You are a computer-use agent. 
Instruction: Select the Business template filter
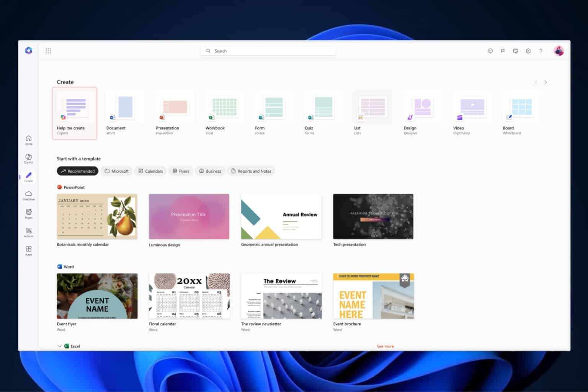pyautogui.click(x=210, y=171)
